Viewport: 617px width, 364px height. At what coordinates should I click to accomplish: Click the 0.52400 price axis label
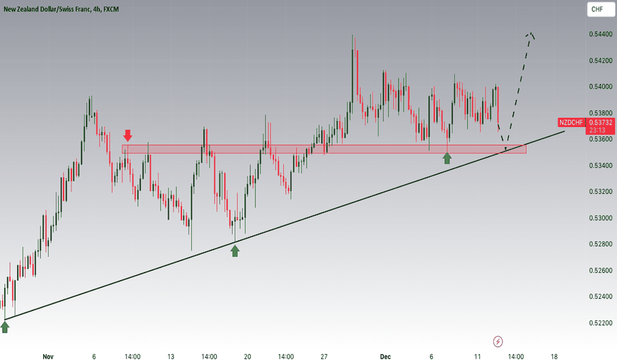tap(600, 296)
